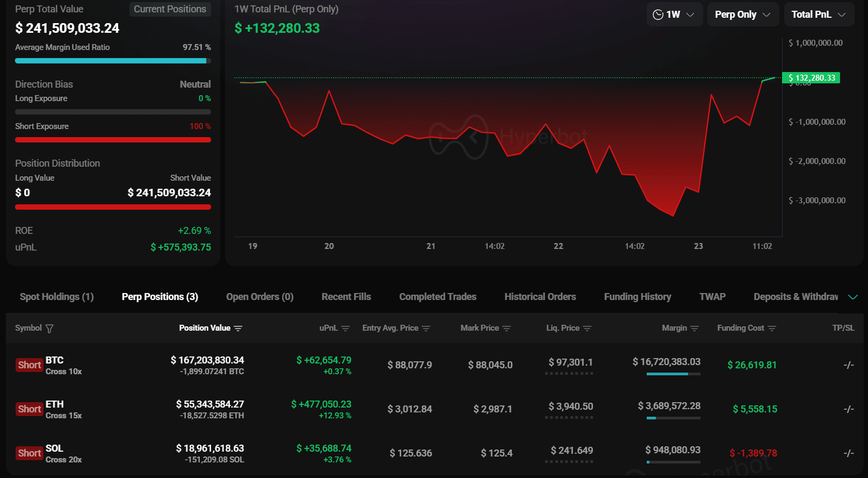Click Entry Avg. Price sort icon
Screen dimensions: 868x478
click(x=426, y=329)
